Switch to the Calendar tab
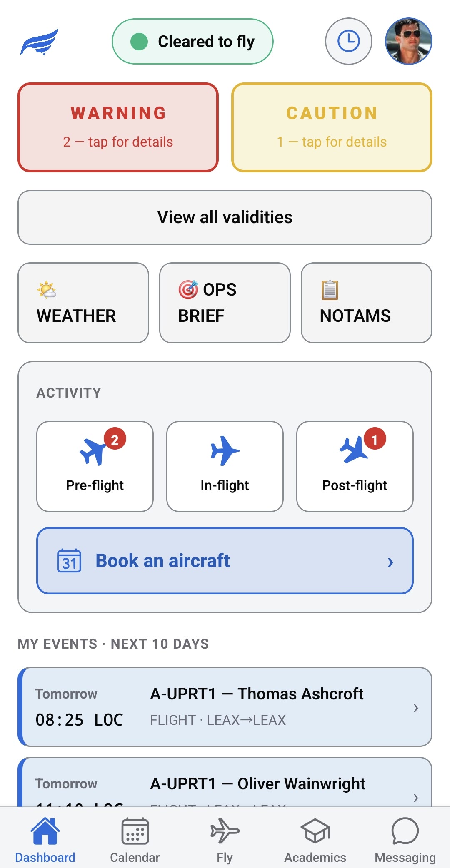 (135, 840)
